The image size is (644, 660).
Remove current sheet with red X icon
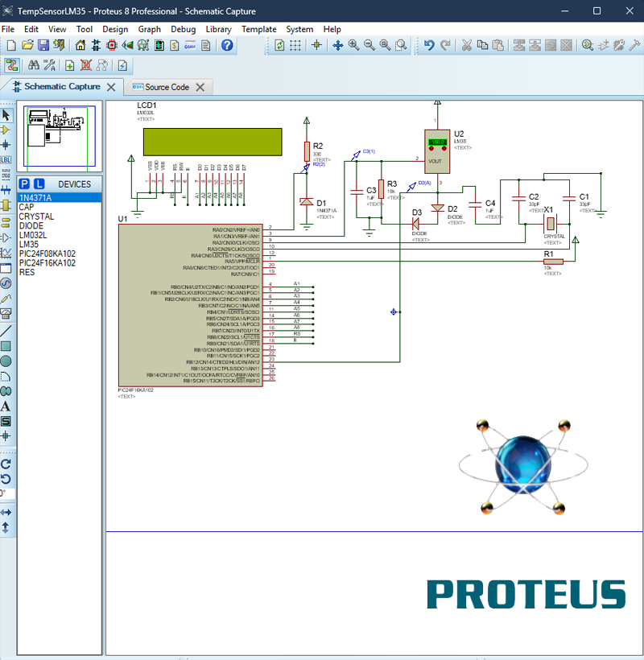click(86, 65)
